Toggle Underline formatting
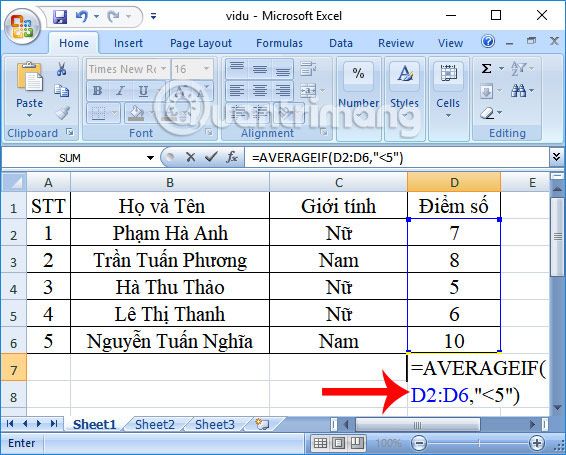Viewport: 566px width, 455px height. [x=143, y=91]
